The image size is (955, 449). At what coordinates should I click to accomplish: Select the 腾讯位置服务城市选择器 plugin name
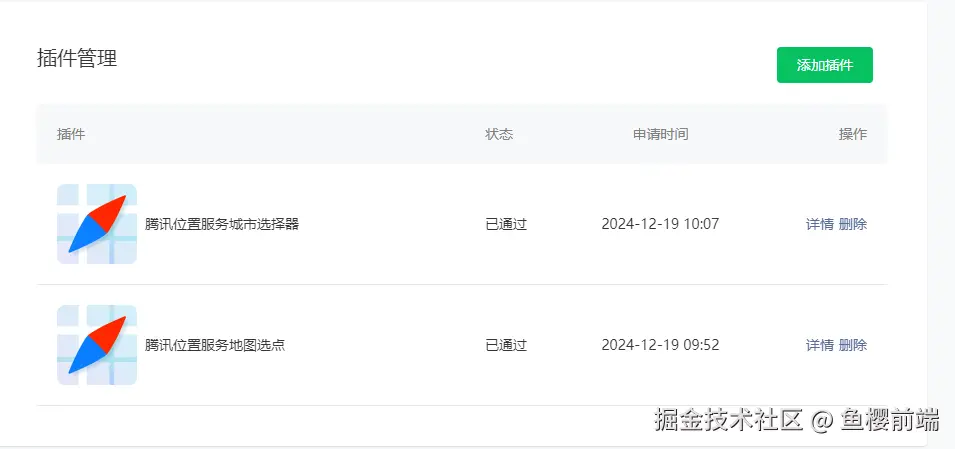tap(222, 224)
